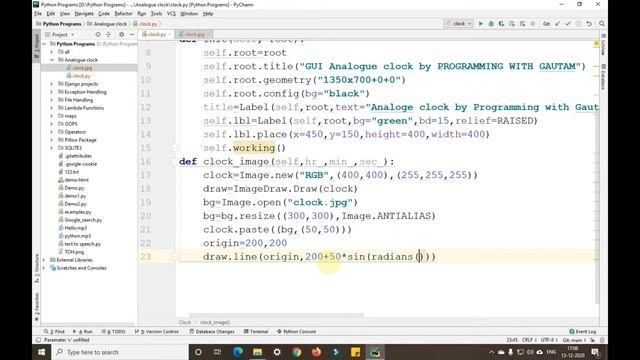The width and height of the screenshot is (640, 360).
Task: Expand the Exception Handling folder
Action: pos(52,92)
